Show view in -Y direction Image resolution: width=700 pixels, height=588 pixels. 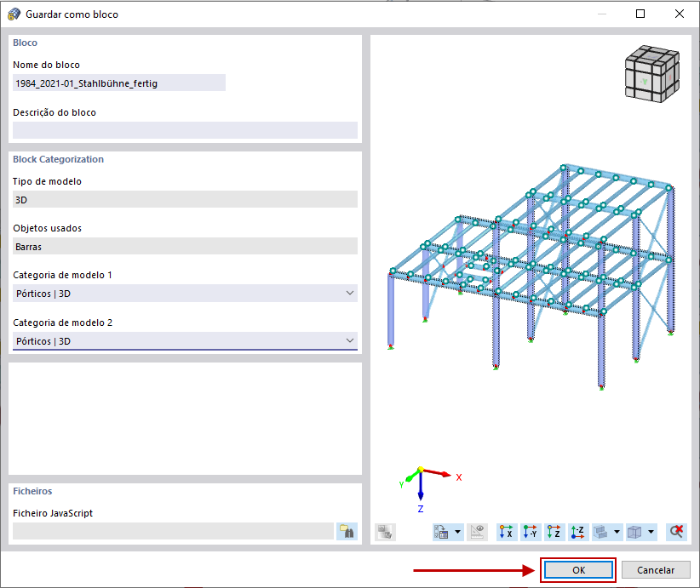tap(531, 532)
